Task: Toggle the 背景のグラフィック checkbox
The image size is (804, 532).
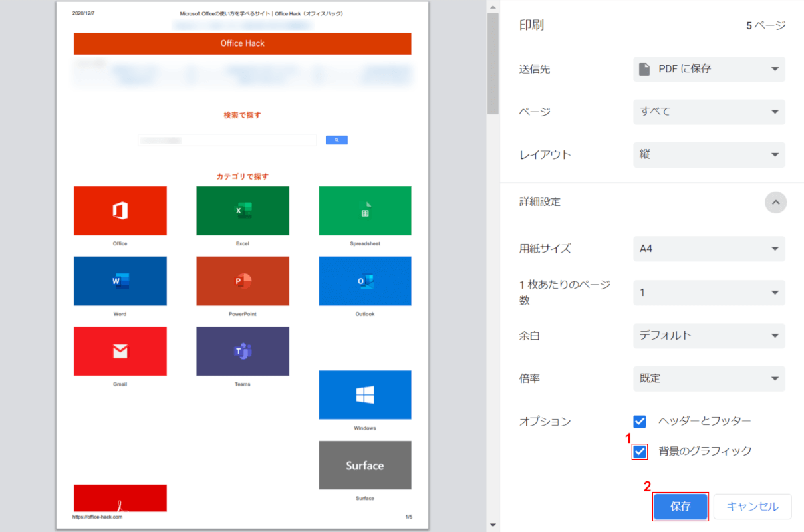Action: [x=640, y=452]
